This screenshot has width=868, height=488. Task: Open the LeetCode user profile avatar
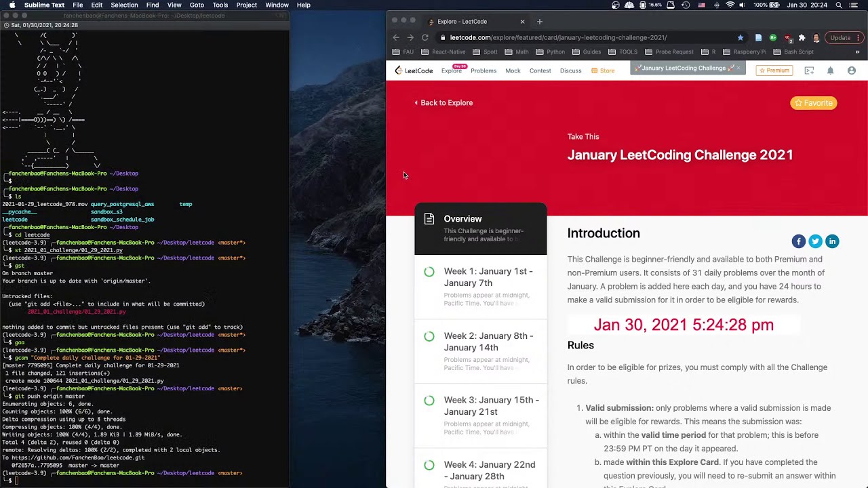coord(852,70)
